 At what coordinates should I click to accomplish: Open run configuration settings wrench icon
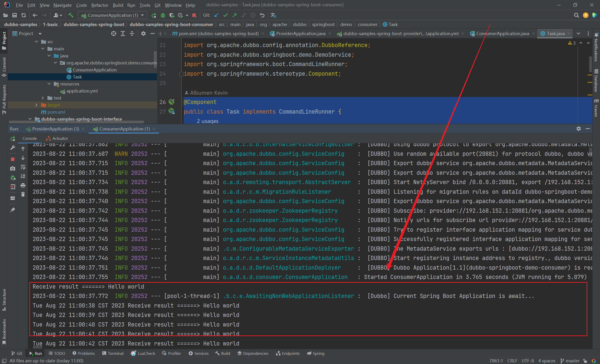click(13, 148)
